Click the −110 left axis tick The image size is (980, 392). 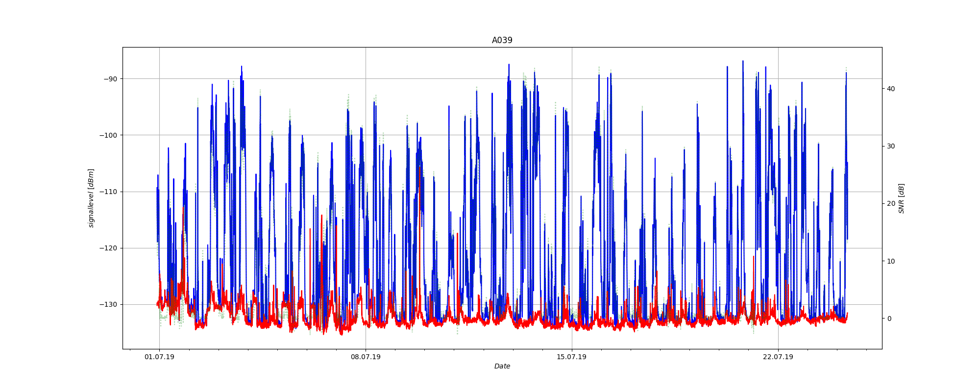108,192
